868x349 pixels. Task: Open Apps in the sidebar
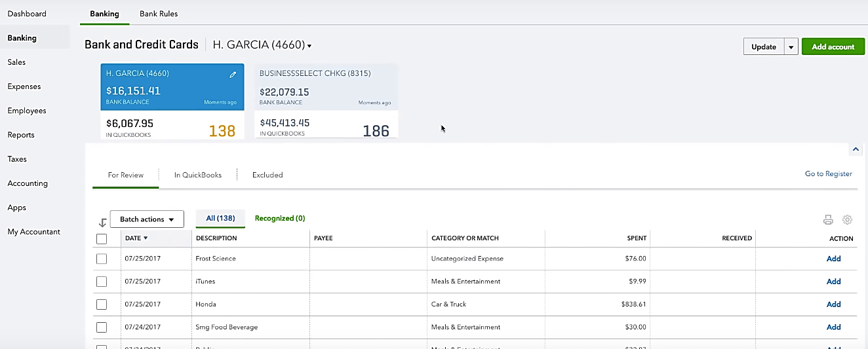17,208
